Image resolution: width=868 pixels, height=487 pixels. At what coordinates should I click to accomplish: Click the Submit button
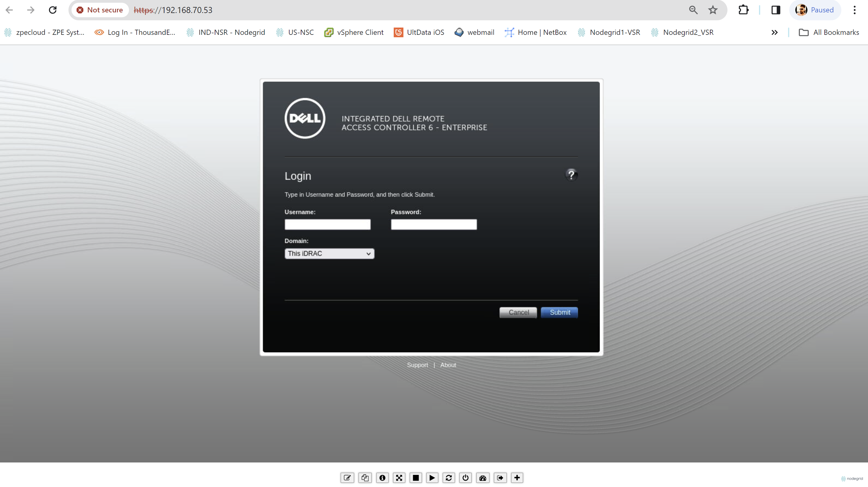[559, 313]
